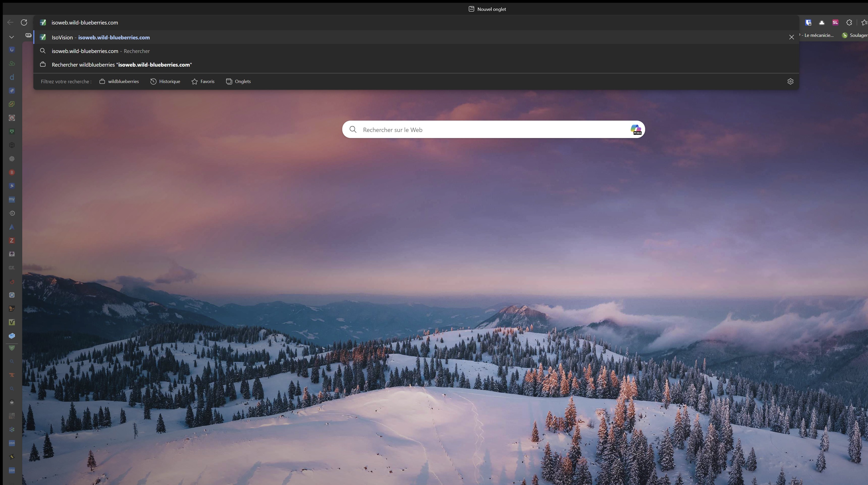Click the Copilot M365 icon in search box
The image size is (868, 485).
(636, 129)
